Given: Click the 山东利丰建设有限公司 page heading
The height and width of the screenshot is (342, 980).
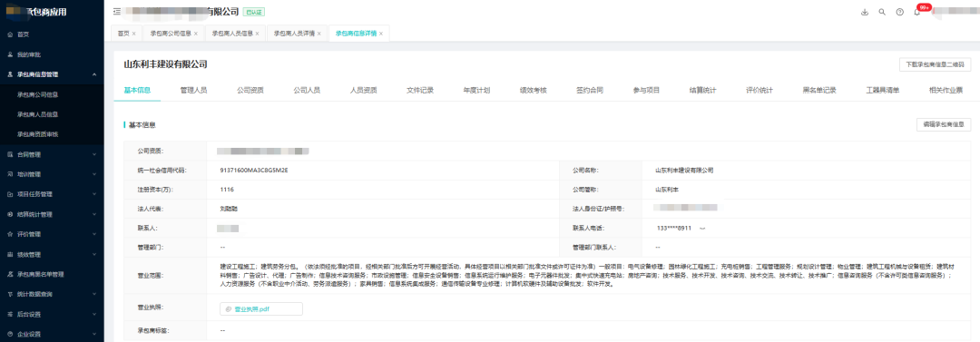Looking at the screenshot, I should point(165,64).
